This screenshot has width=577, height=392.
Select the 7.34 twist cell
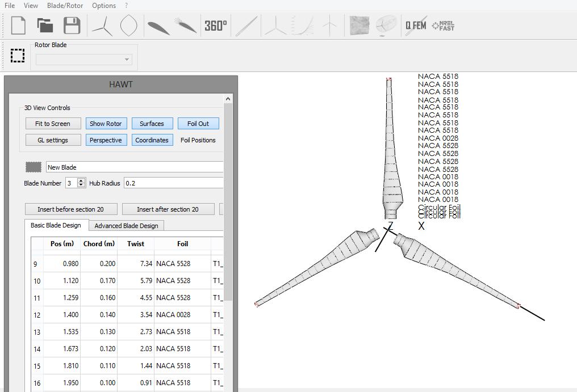(136, 264)
